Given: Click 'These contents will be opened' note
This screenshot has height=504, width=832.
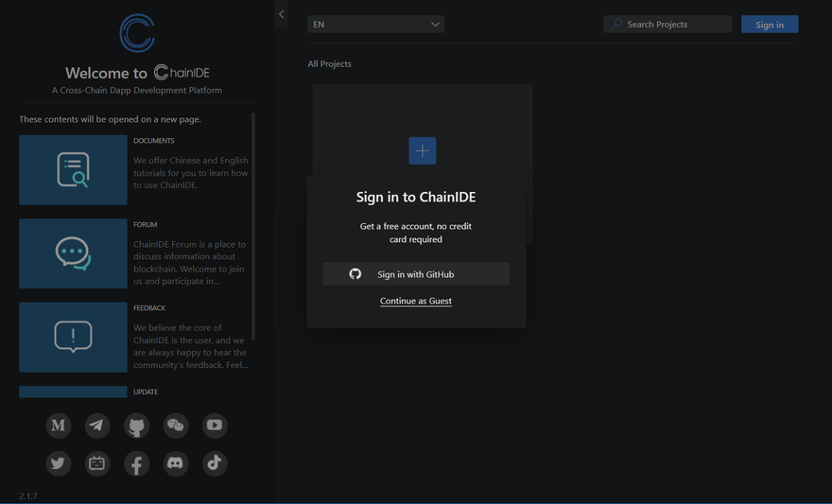Looking at the screenshot, I should tap(110, 119).
